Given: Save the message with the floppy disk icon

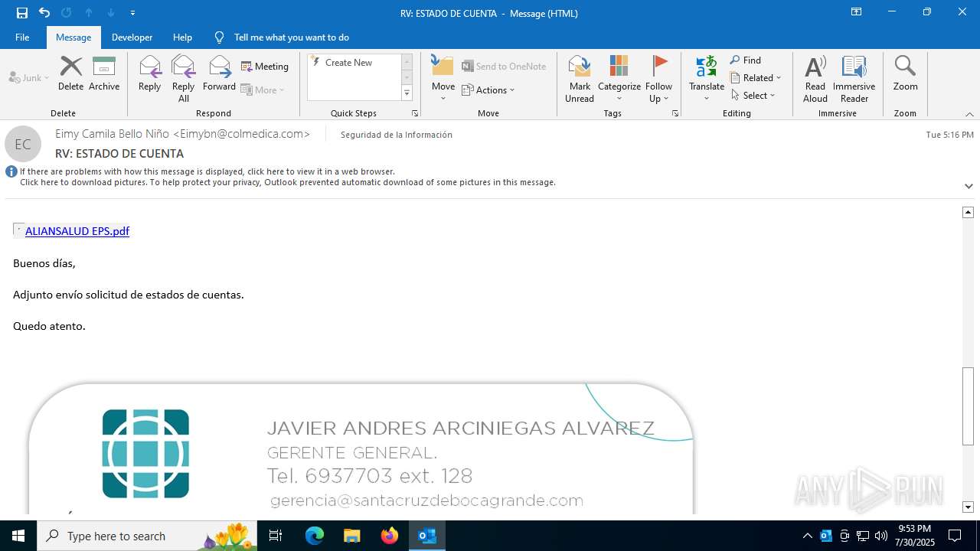Looking at the screenshot, I should click(22, 13).
